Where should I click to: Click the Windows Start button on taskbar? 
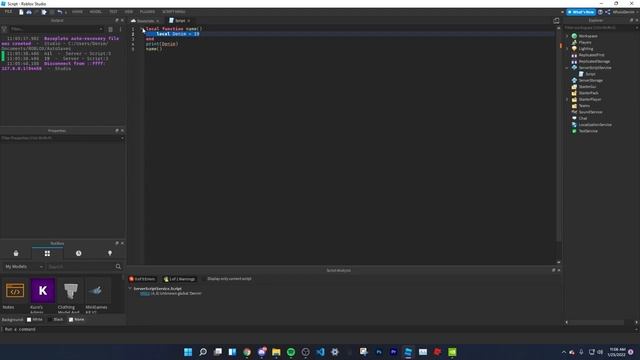click(188, 352)
